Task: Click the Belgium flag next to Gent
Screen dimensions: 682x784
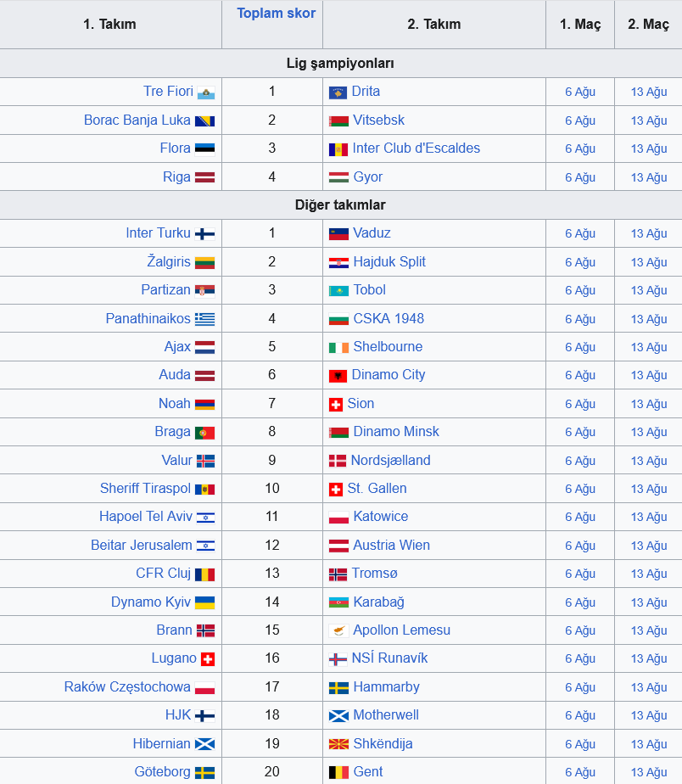Action: point(338,772)
